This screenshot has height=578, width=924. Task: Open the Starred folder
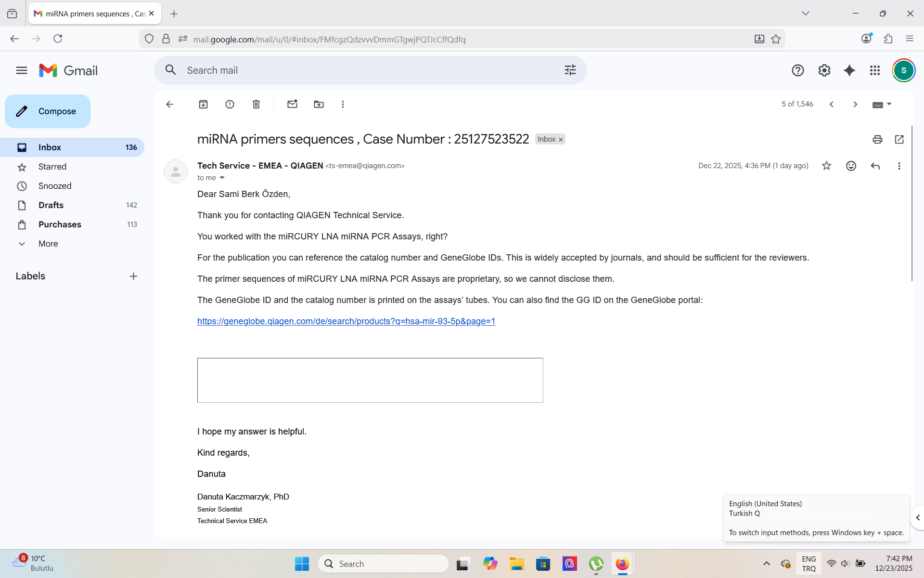[72, 167]
